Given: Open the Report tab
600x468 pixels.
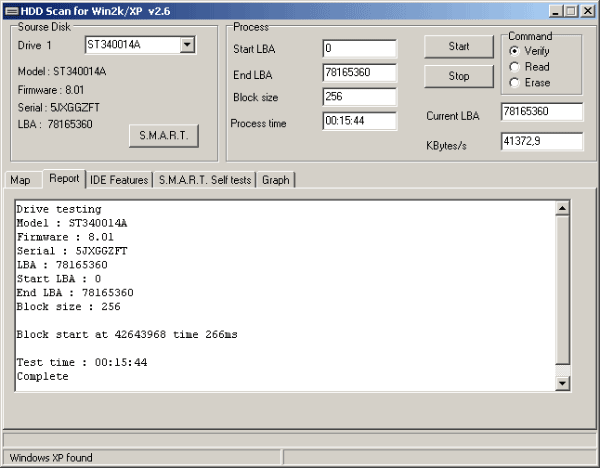Looking at the screenshot, I should click(64, 179).
